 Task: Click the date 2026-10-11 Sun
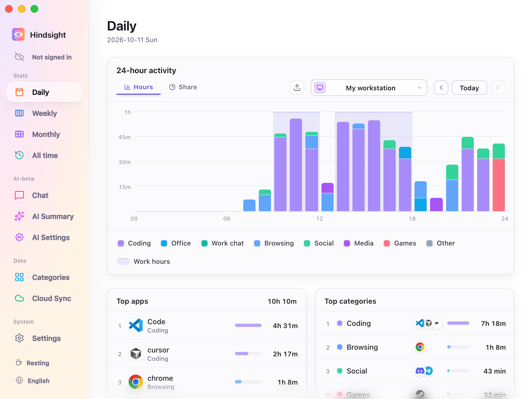pyautogui.click(x=132, y=40)
